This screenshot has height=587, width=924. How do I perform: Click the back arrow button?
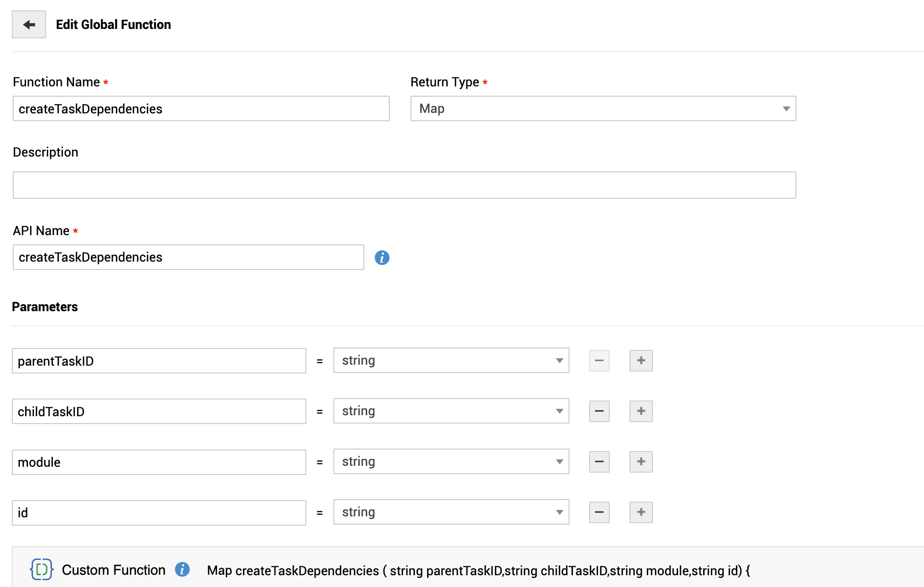pyautogui.click(x=29, y=25)
